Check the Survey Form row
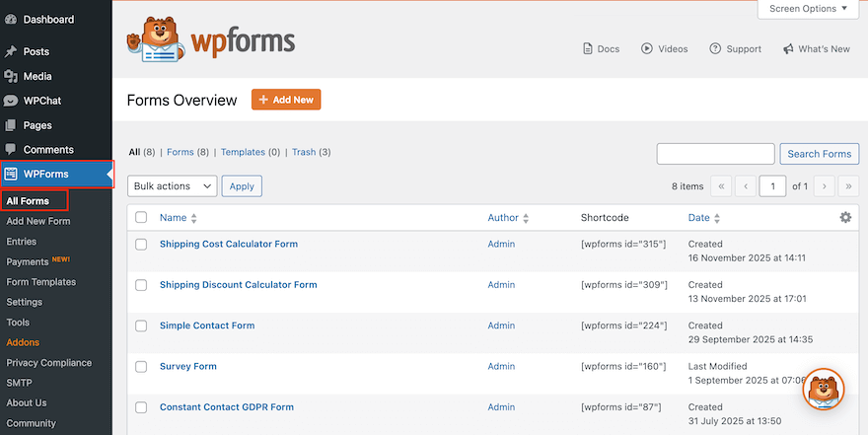Screen dimensions: 868x435 (x=141, y=366)
